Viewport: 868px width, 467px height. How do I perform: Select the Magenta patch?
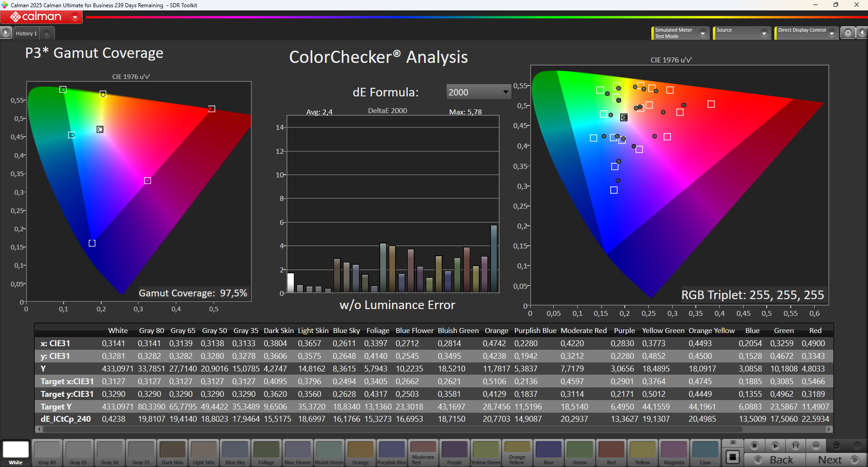pyautogui.click(x=674, y=453)
